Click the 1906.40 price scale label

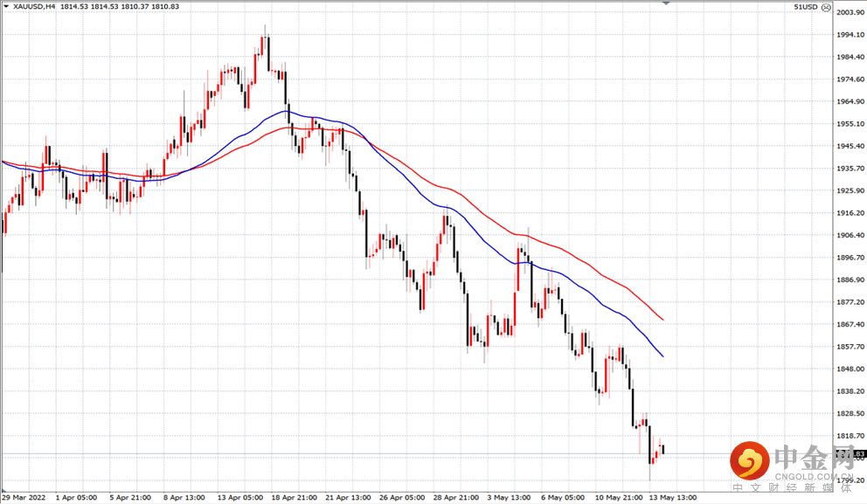(850, 235)
